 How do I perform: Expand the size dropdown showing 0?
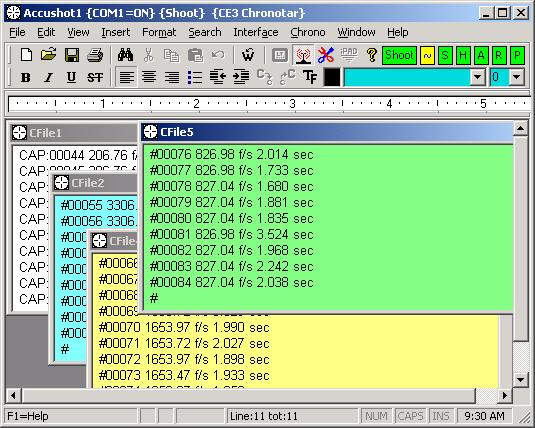tap(517, 77)
